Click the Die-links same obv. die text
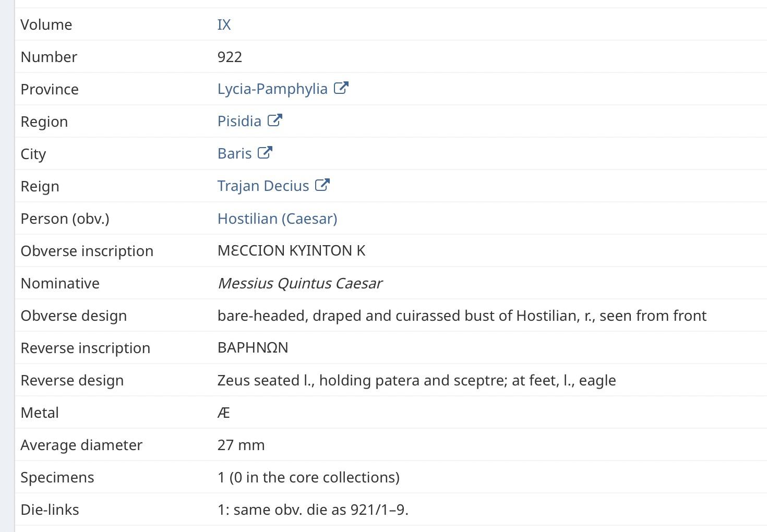The width and height of the screenshot is (767, 532). pyautogui.click(x=313, y=510)
